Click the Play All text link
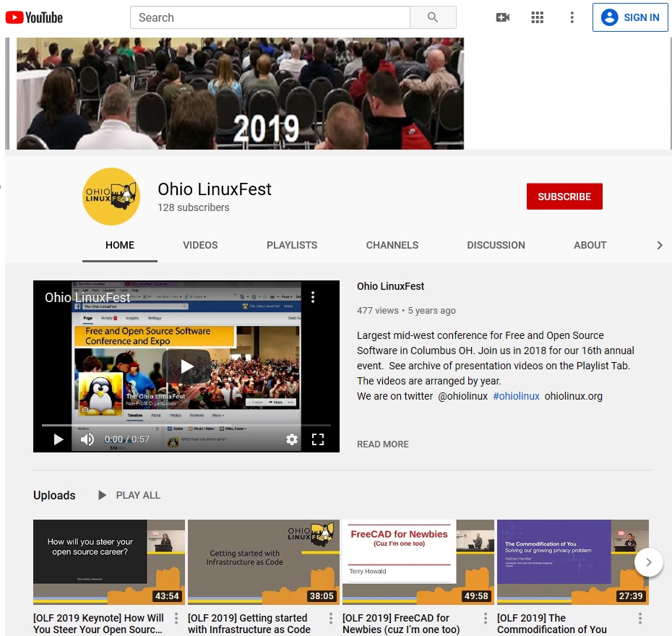The width and height of the screenshot is (672, 636). (138, 495)
